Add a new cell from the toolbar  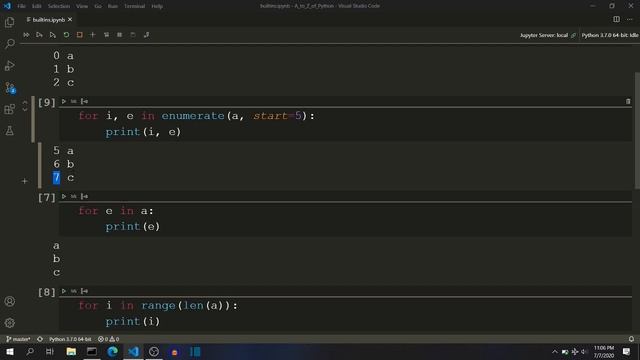[93, 35]
